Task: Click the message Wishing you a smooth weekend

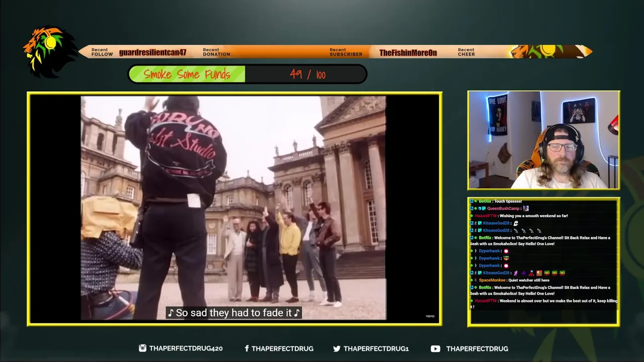Action: tap(534, 216)
